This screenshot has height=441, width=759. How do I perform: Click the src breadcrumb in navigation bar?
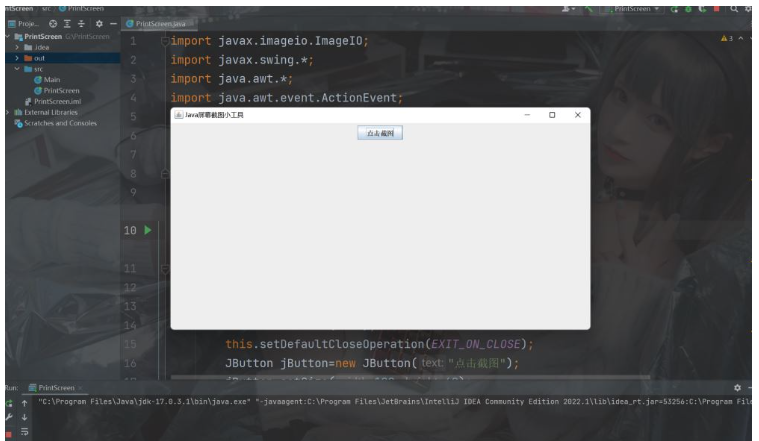point(46,9)
